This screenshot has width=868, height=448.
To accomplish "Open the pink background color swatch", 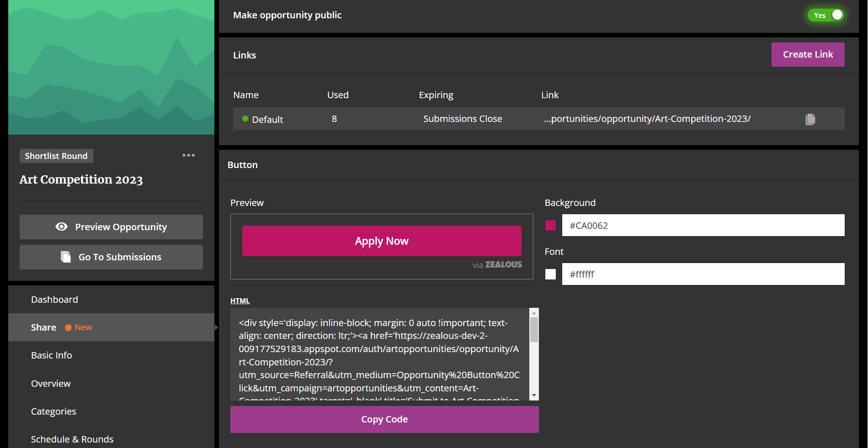I will pos(550,225).
